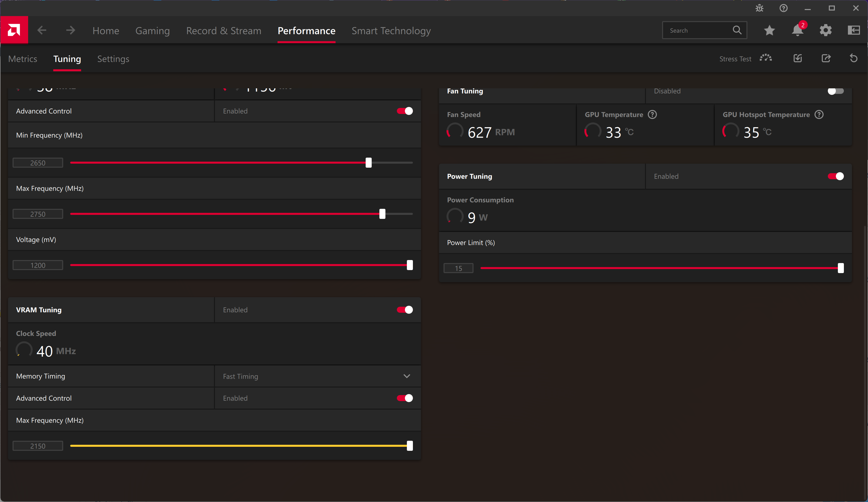
Task: Click the VRAM Max Frequency yellow slider handle
Action: coord(410,446)
